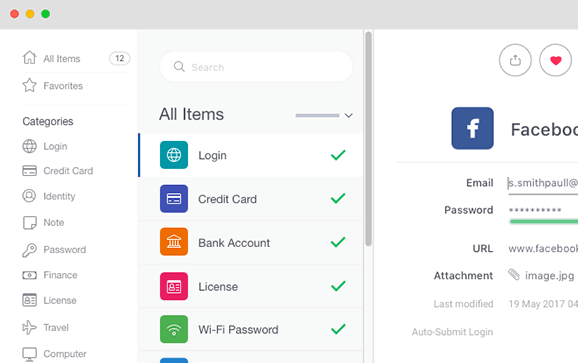Screen dimensions: 578x363
Task: Click the Auto-Submit Login label
Action: (452, 332)
